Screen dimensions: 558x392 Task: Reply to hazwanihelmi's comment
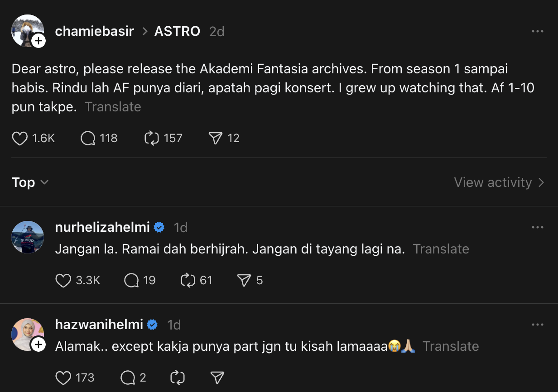pos(128,378)
